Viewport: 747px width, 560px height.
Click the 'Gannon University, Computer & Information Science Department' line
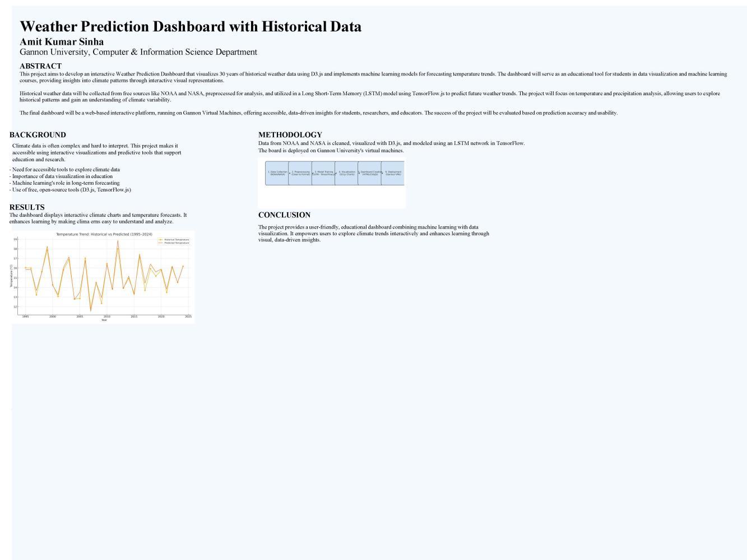click(138, 52)
